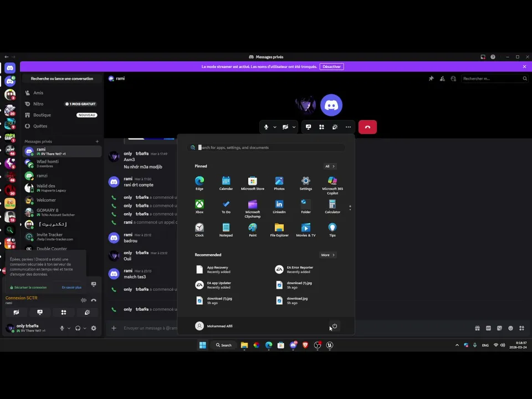Open output device dropdown in user panel
The image size is (532, 399).
[x=85, y=328]
